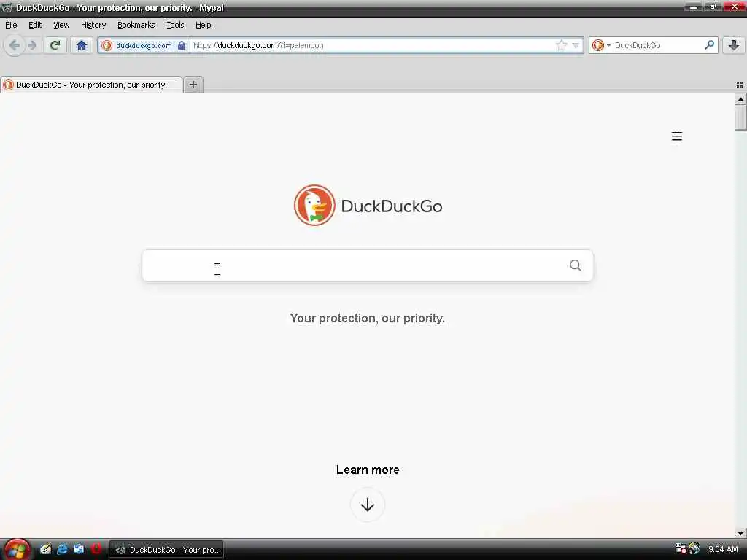This screenshot has height=560, width=747.
Task: Open the Windows Start orb
Action: click(x=17, y=550)
